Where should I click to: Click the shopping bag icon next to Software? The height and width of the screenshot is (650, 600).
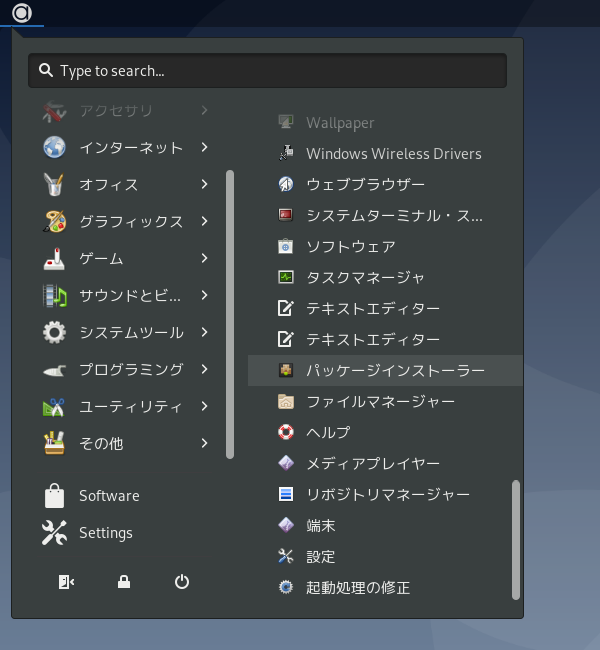point(54,496)
